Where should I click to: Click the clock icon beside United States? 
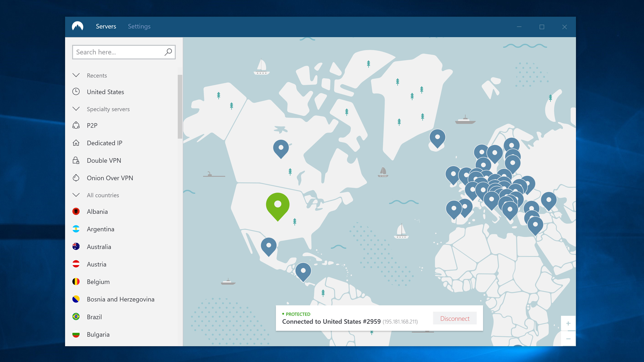[x=76, y=92]
